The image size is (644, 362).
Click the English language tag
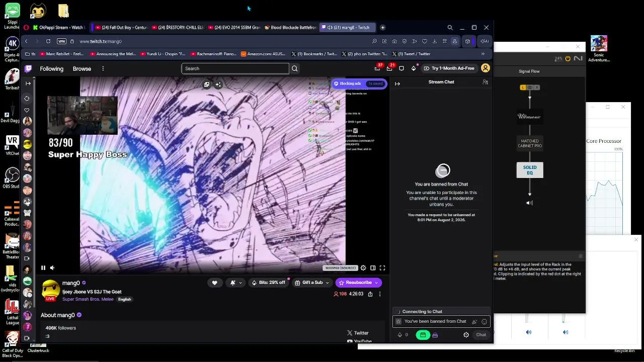coord(125,300)
